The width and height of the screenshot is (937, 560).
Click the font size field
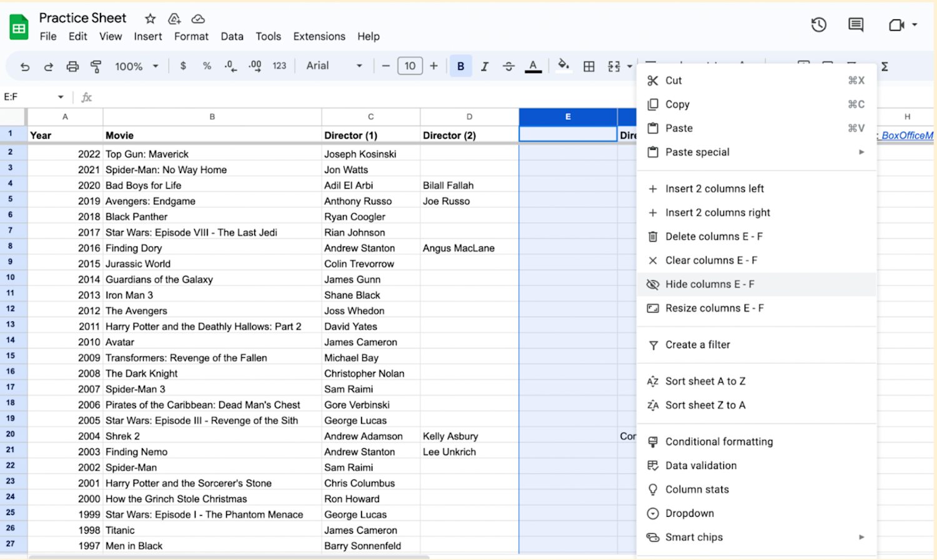(410, 66)
